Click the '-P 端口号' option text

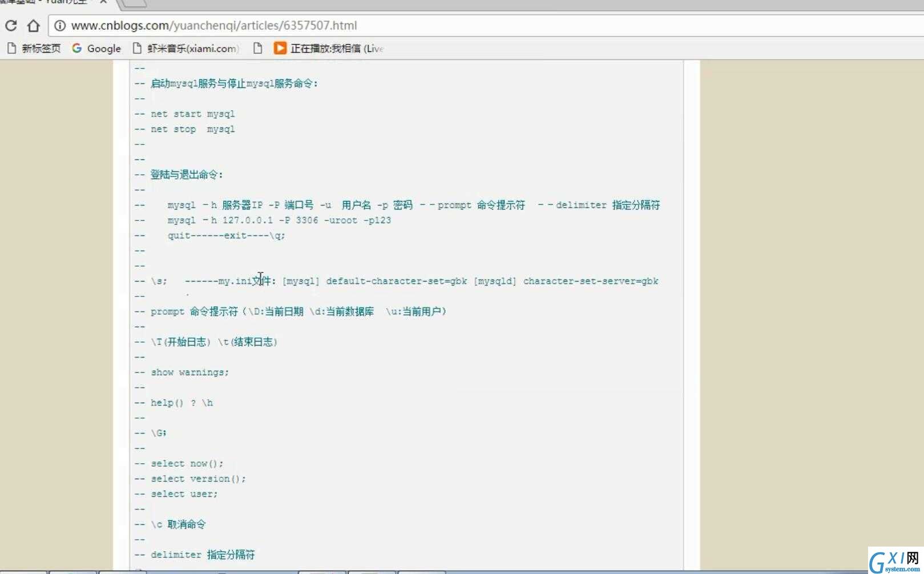(x=291, y=205)
